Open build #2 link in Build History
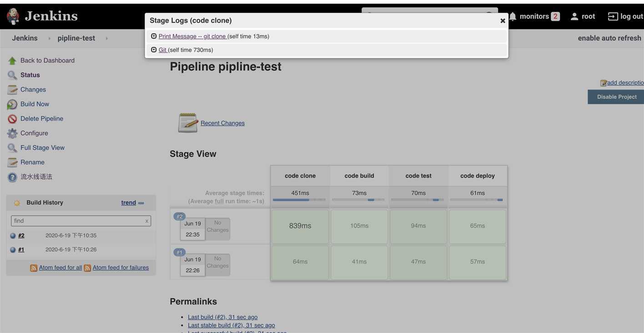This screenshot has height=333, width=644. point(21,235)
